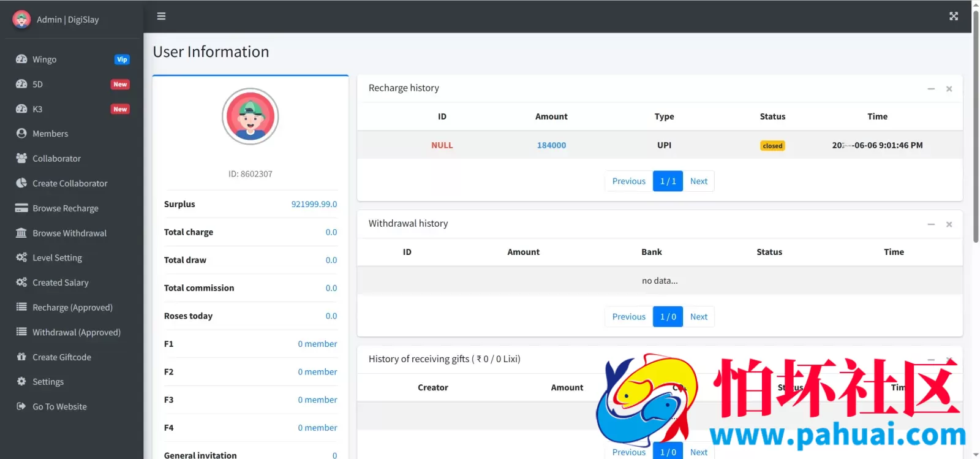Open the Level Setting menu item
980x459 pixels.
point(72,258)
